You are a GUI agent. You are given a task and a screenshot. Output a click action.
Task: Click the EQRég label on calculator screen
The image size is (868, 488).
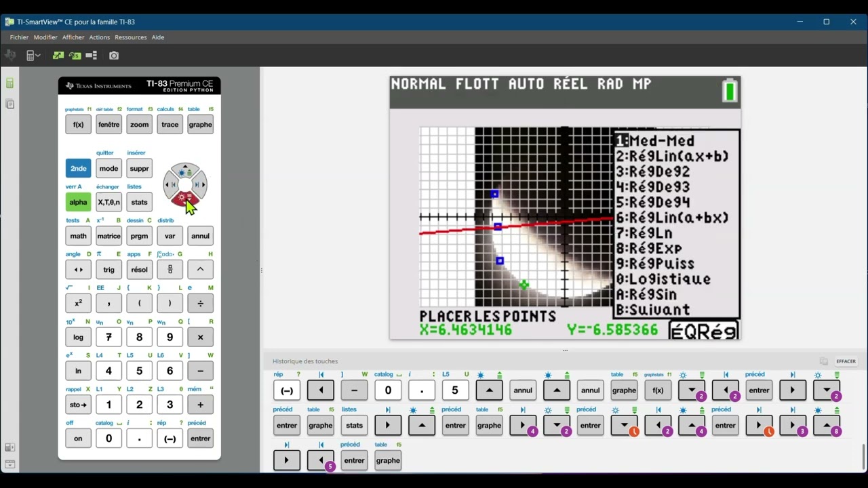[x=704, y=331]
